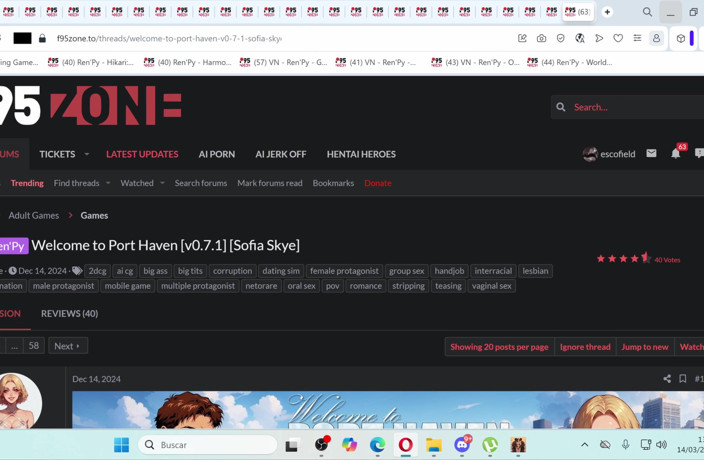
Task: Click the Donate link
Action: (x=378, y=183)
